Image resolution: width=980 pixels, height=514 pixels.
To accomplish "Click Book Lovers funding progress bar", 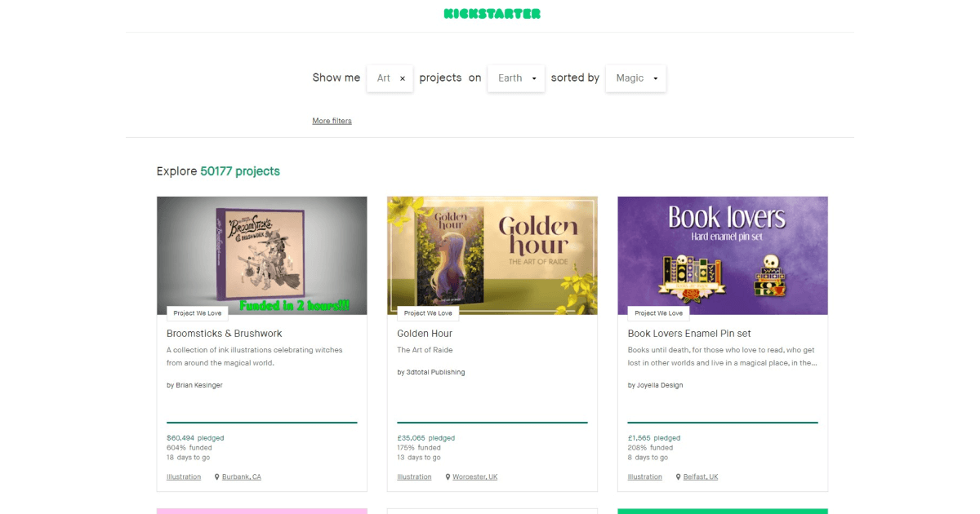I will 723,423.
